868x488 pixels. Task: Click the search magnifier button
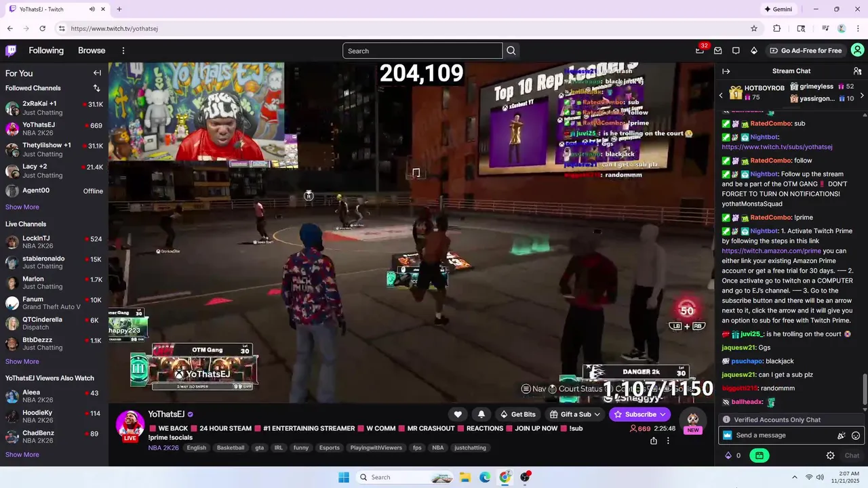[511, 51]
